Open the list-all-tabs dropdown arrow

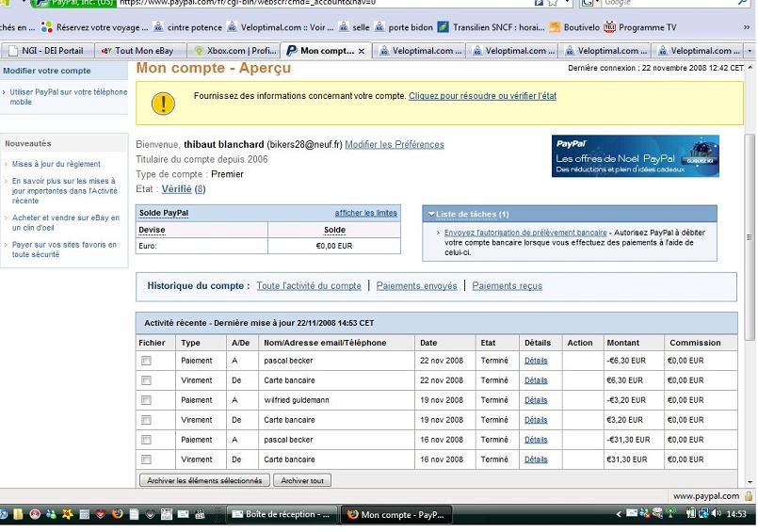pos(749,51)
